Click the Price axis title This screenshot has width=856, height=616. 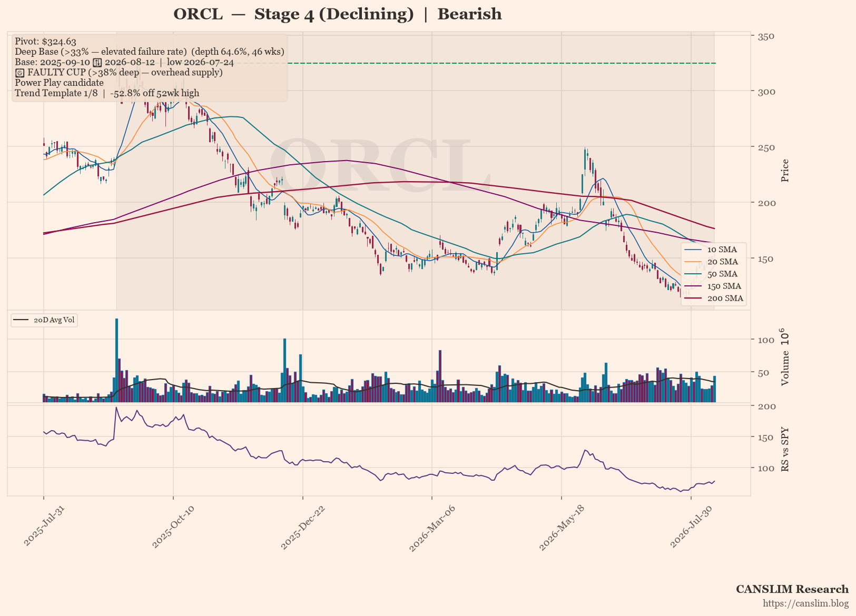tap(785, 171)
